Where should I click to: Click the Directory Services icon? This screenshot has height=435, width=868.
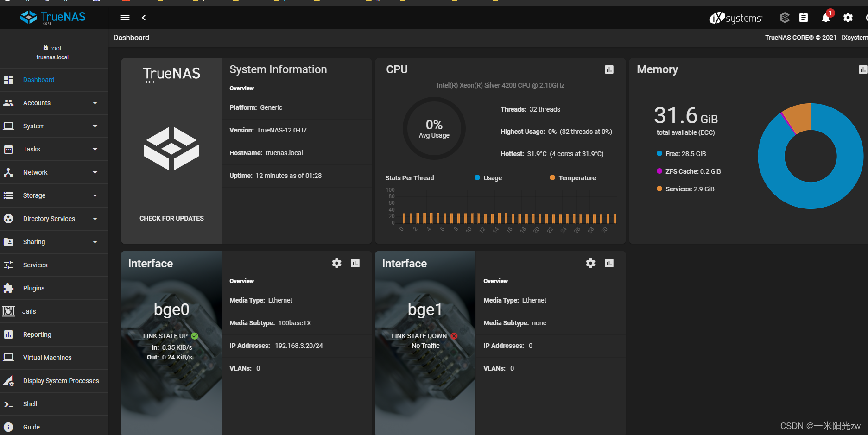point(8,219)
